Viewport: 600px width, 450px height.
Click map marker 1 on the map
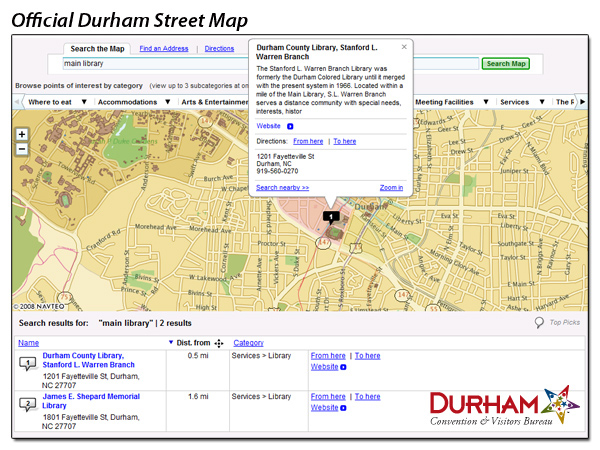pos(332,216)
